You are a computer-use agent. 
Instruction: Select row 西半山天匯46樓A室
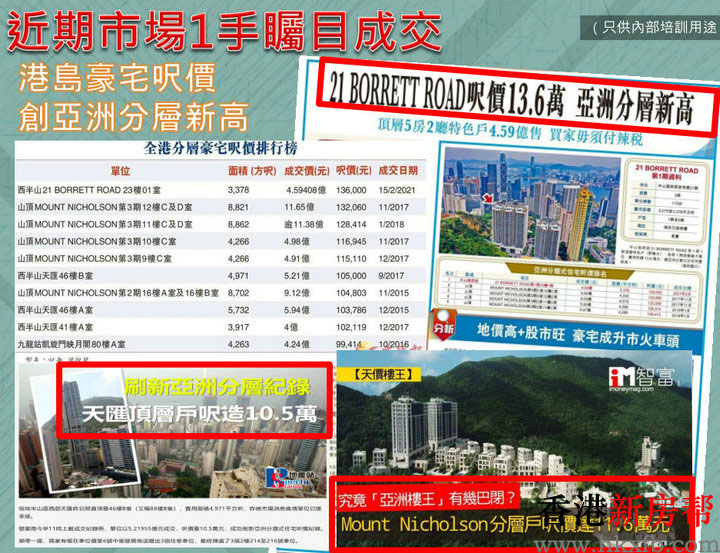tap(221, 310)
